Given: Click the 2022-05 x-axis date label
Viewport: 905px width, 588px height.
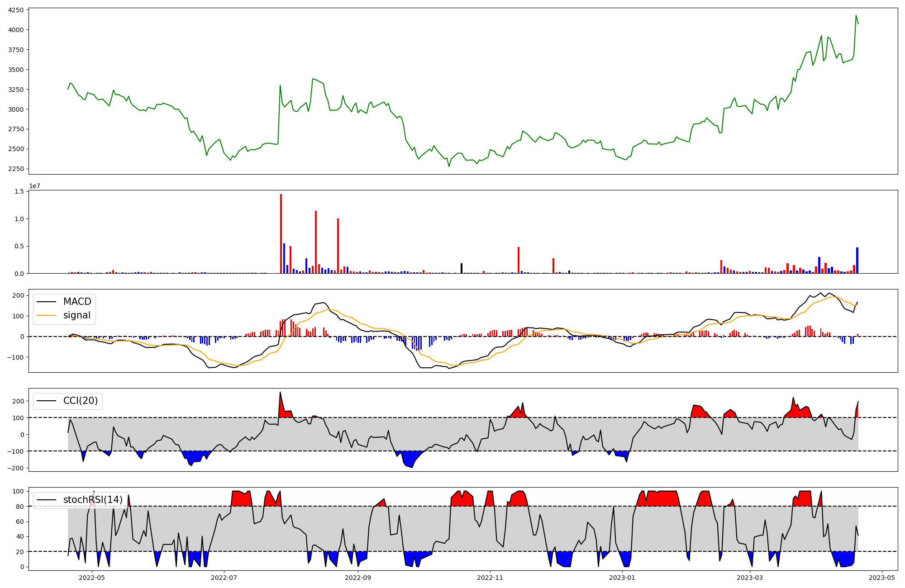Looking at the screenshot, I should (92, 578).
